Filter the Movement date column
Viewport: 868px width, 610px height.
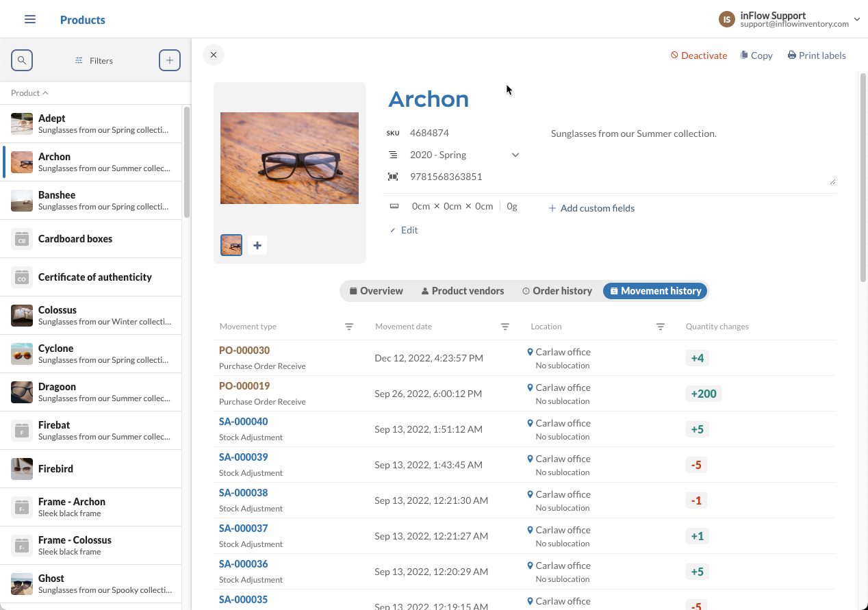click(x=505, y=327)
